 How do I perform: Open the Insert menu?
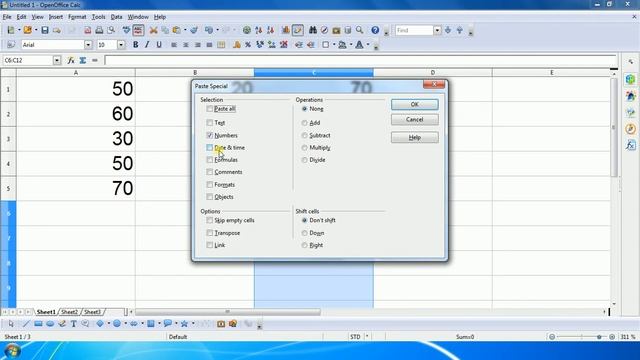pyautogui.click(x=56, y=17)
